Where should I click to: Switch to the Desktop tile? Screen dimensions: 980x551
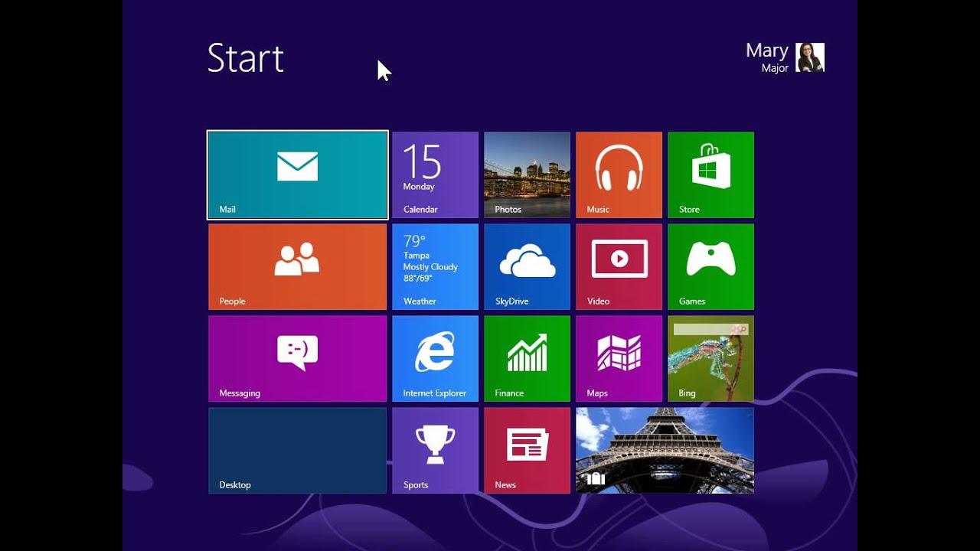(297, 450)
